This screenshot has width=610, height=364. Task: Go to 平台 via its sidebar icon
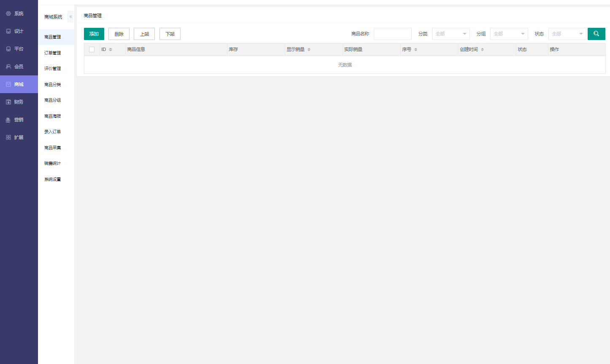8,49
